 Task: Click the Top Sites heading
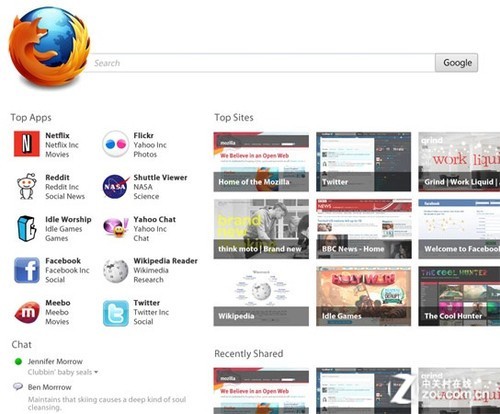point(234,117)
